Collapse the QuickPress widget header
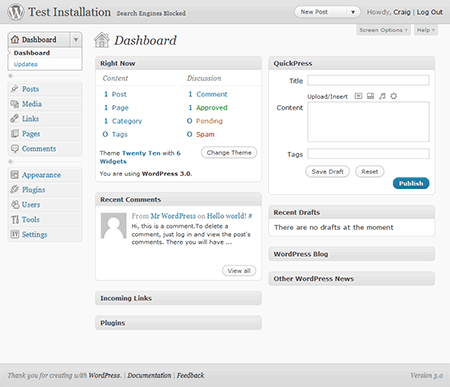Viewport: 450px width, 387px height. pyautogui.click(x=352, y=63)
